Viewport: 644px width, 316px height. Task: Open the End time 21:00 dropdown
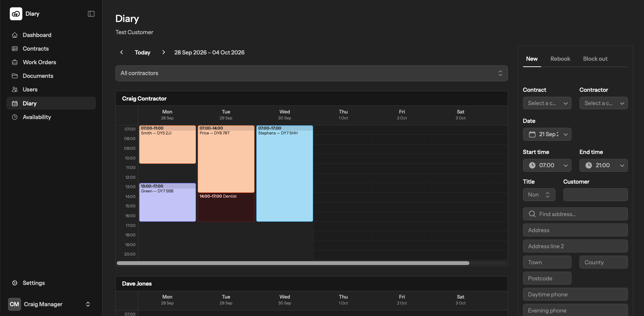coord(604,165)
